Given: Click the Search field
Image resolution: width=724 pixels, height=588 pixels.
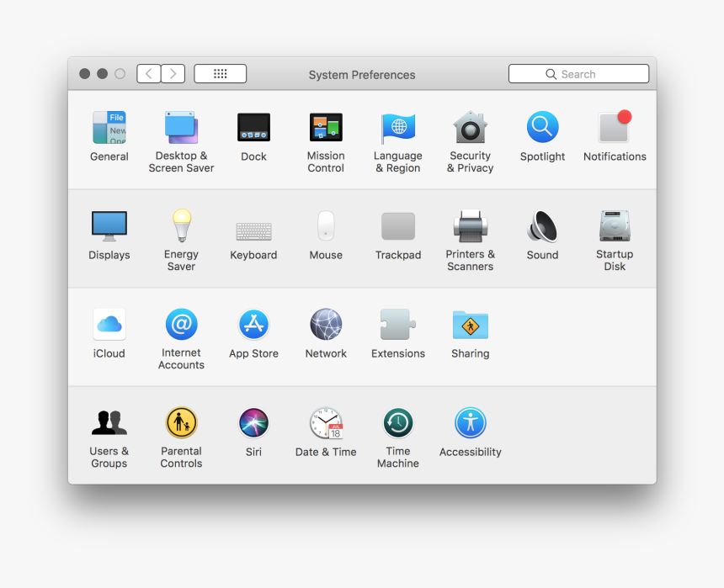Looking at the screenshot, I should tap(578, 73).
